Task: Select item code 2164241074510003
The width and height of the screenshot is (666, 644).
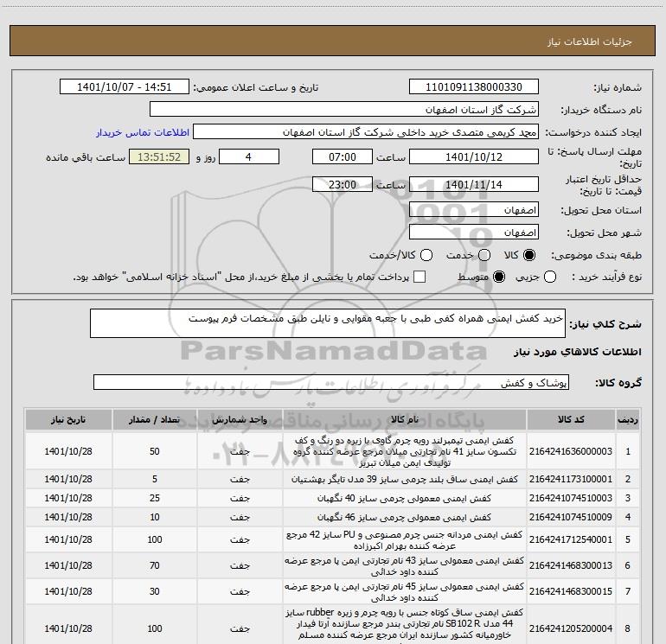Action: tap(571, 498)
